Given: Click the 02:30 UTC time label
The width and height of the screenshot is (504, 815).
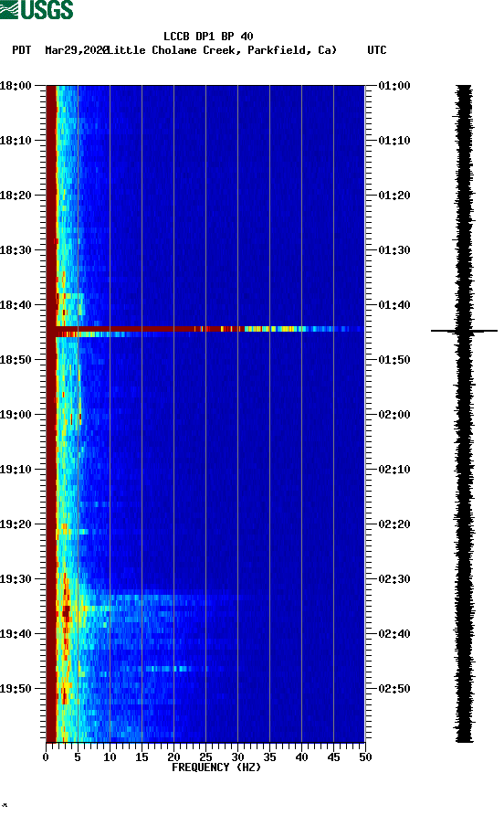Looking at the screenshot, I should point(394,579).
